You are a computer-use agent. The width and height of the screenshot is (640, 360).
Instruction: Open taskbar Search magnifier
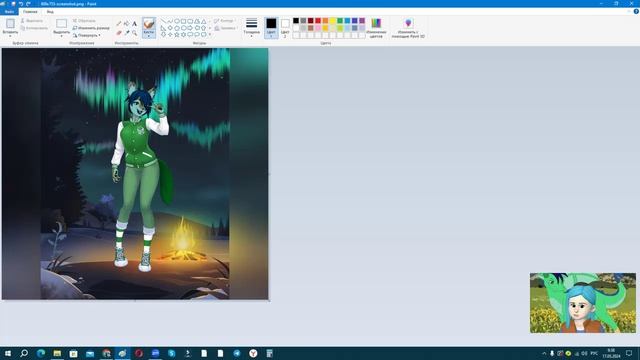pyautogui.click(x=24, y=353)
